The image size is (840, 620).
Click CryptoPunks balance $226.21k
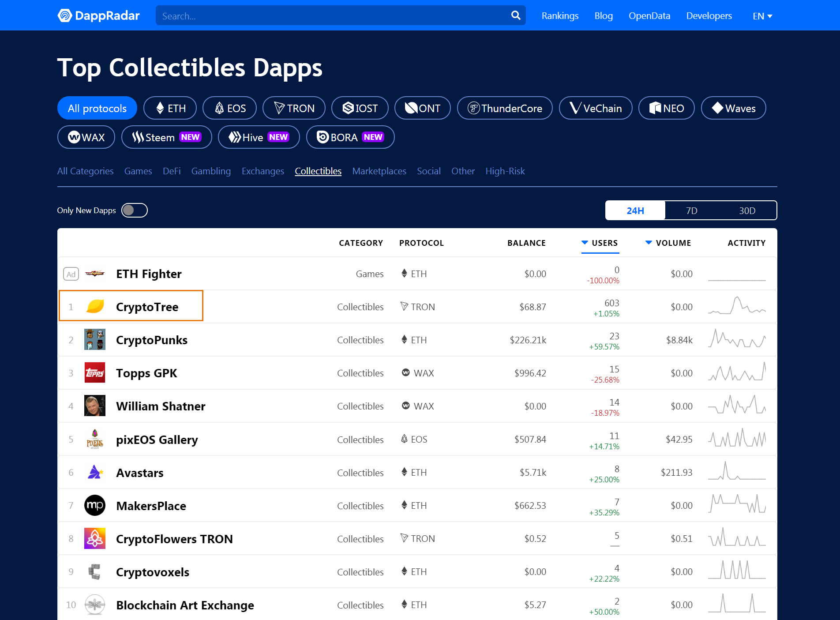tap(528, 340)
